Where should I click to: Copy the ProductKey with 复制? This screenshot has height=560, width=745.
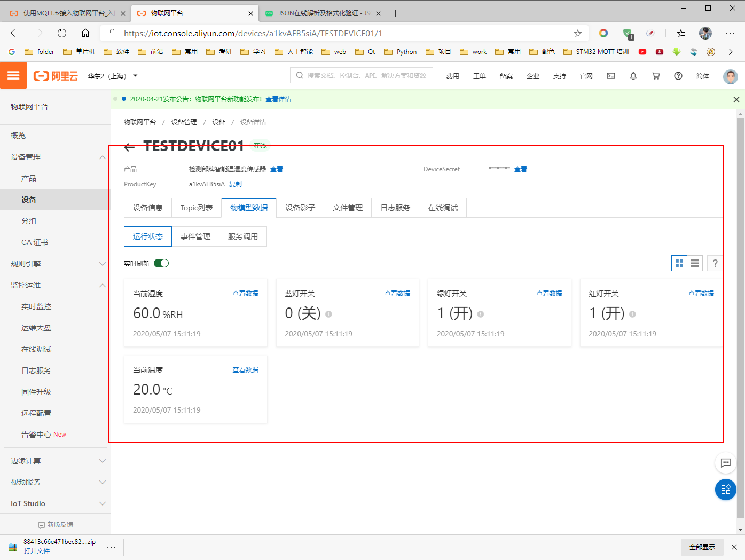236,184
